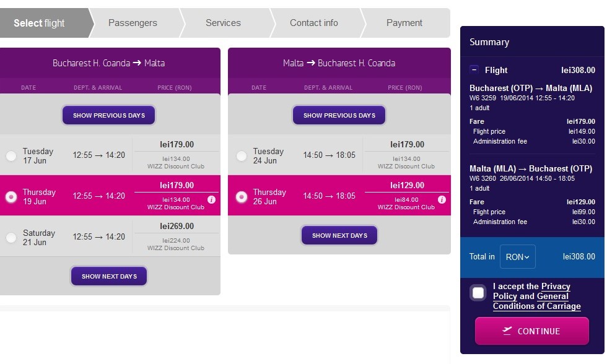Open the Contact info step
607x364 pixels.
[314, 23]
